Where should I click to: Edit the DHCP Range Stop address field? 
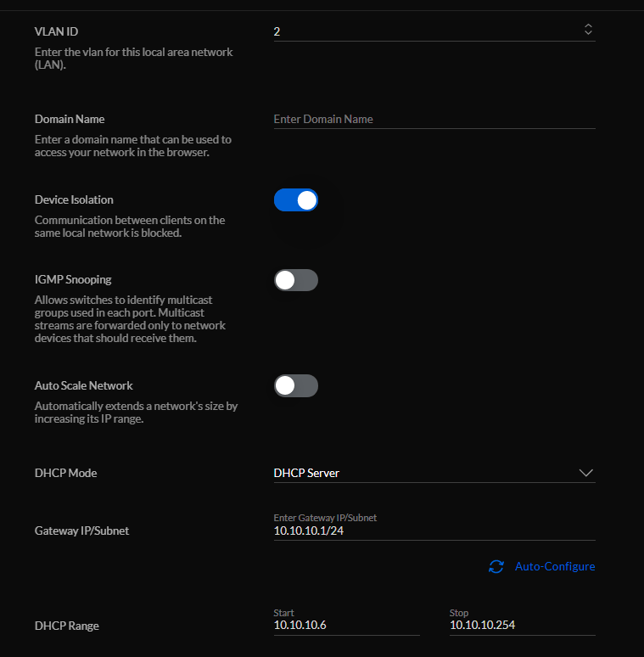[521, 625]
